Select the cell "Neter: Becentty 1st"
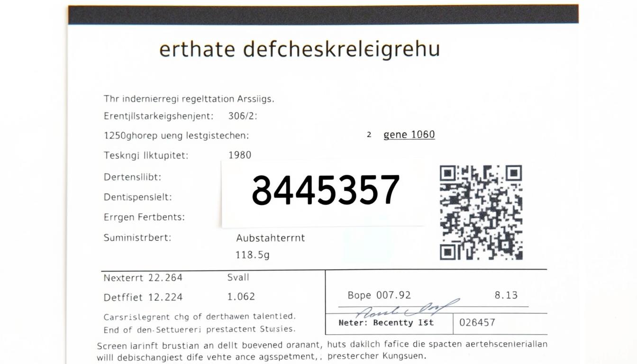 coord(386,323)
